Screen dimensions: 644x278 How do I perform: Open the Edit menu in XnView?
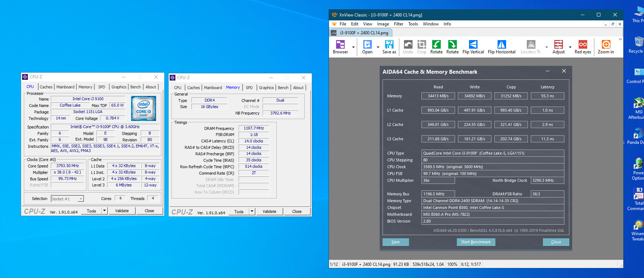(x=355, y=24)
